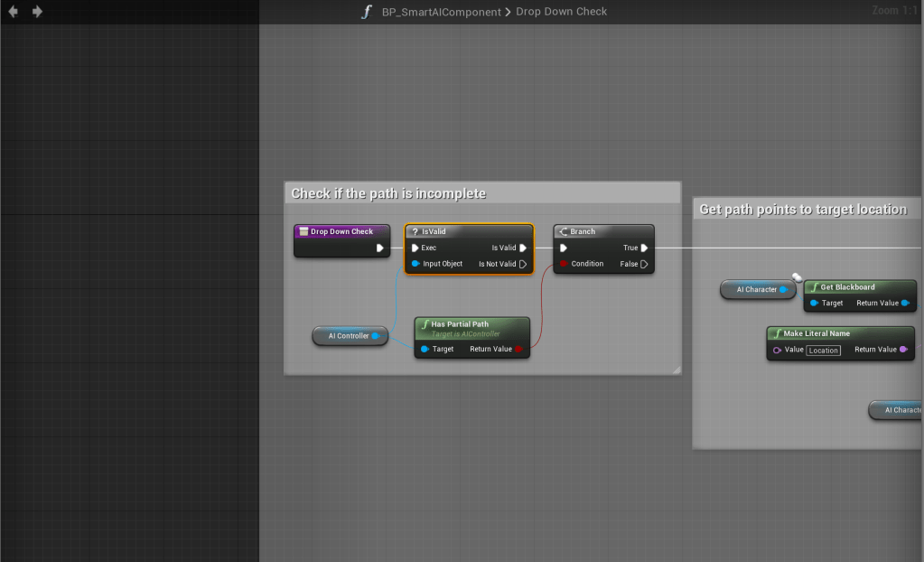Click the Get Blackboard Target pin

click(x=814, y=303)
